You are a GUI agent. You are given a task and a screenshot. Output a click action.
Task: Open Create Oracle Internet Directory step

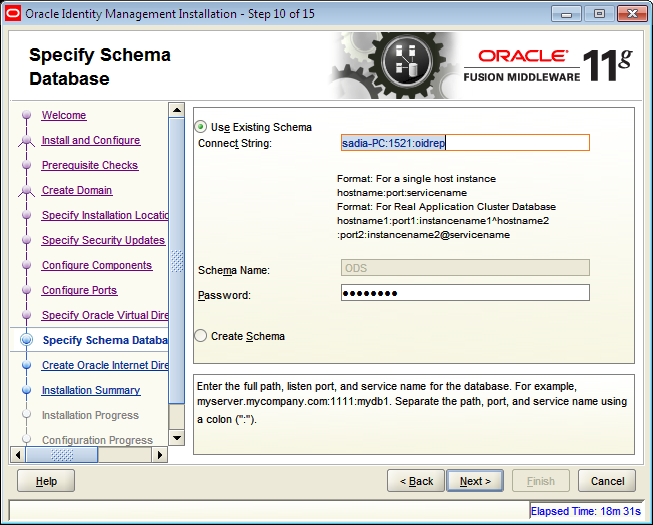pyautogui.click(x=105, y=365)
